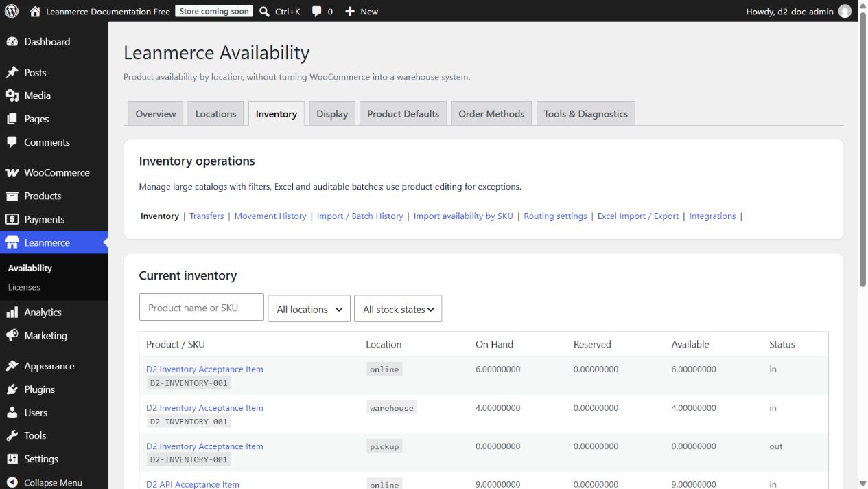This screenshot has height=489, width=868.
Task: Click the page vertical scrollbar
Action: 863,150
